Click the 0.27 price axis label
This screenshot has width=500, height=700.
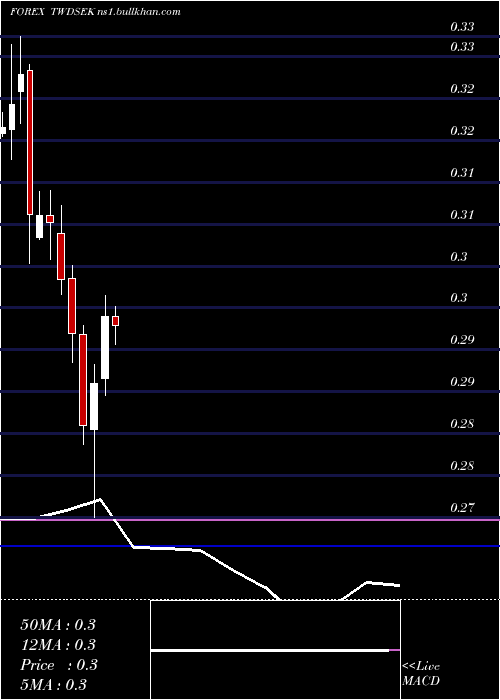pyautogui.click(x=462, y=508)
